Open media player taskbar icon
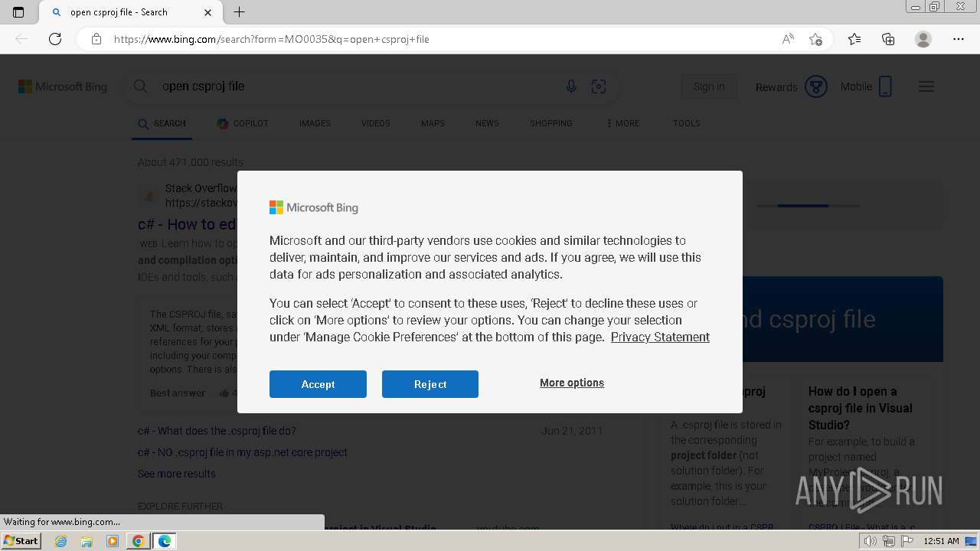The image size is (980, 551). 113,541
